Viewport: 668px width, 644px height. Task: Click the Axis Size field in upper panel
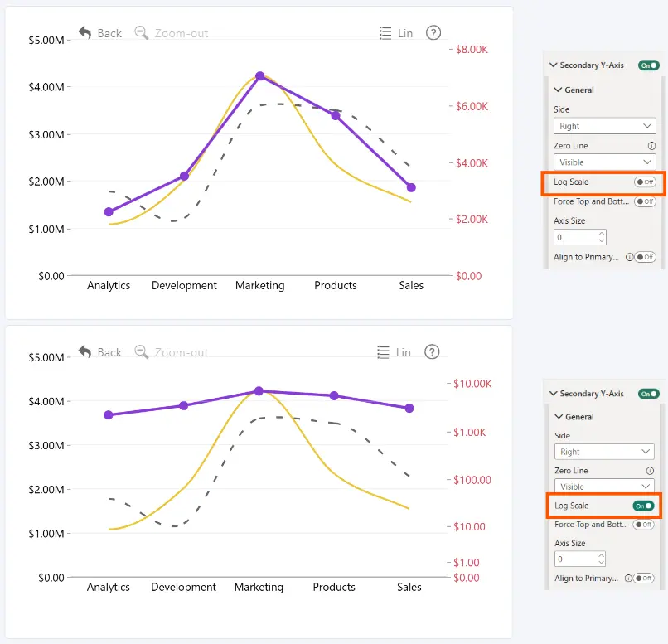pyautogui.click(x=580, y=237)
